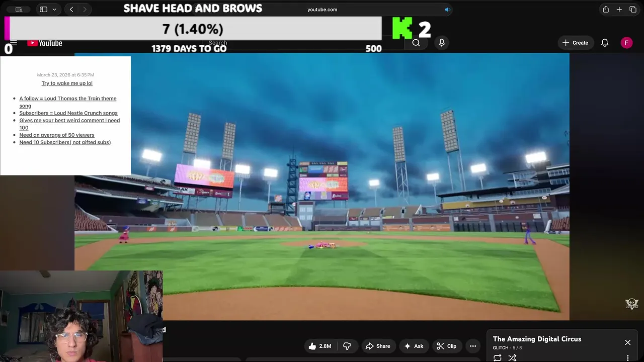Click 'Need 10 Subscribers( not gifted subs)' item
The width and height of the screenshot is (644, 362).
(65, 142)
